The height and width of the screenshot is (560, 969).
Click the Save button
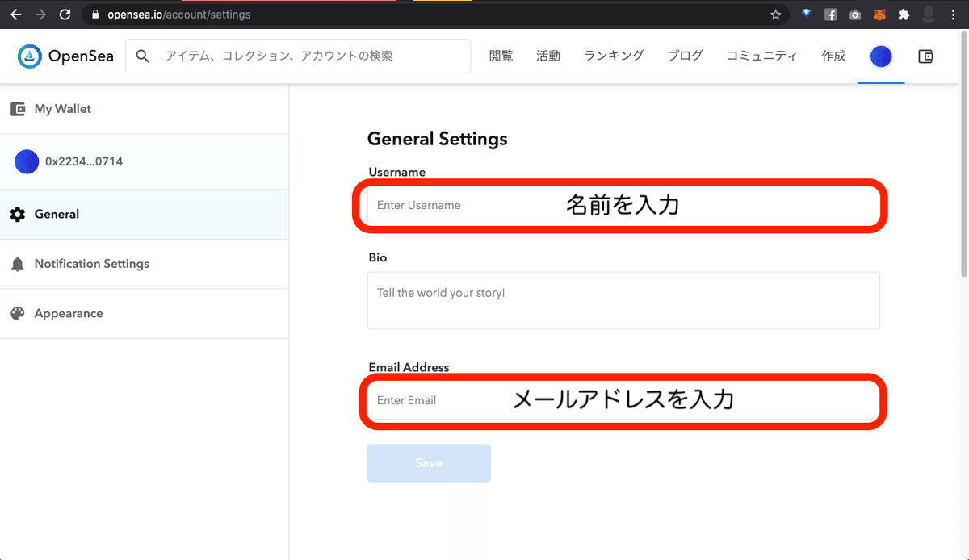(x=429, y=462)
